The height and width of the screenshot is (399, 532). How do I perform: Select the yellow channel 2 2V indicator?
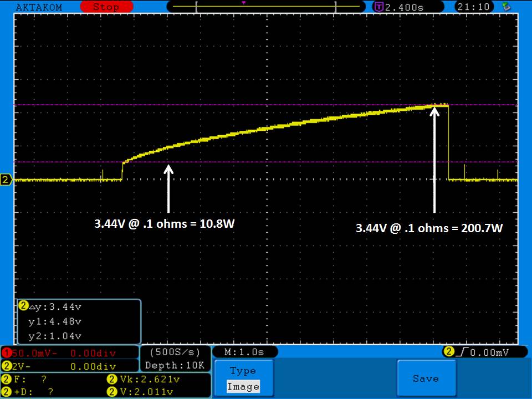click(69, 366)
